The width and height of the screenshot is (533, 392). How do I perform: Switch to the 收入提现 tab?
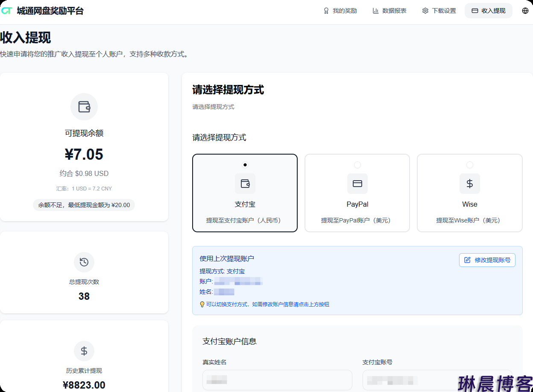pyautogui.click(x=489, y=11)
